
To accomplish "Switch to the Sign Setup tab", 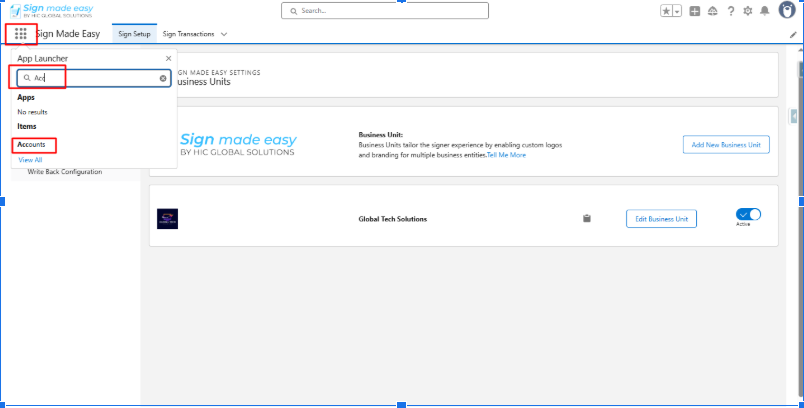I will pos(134,34).
